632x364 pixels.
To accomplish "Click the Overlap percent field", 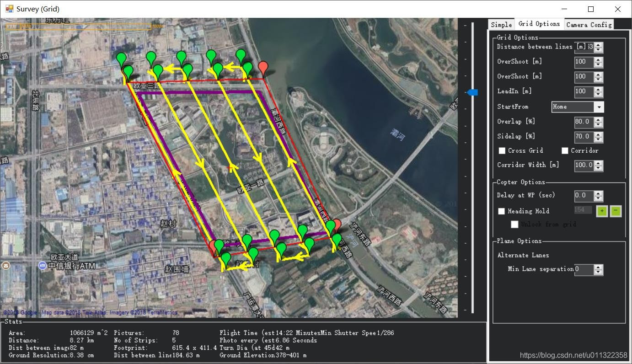I will click(584, 122).
